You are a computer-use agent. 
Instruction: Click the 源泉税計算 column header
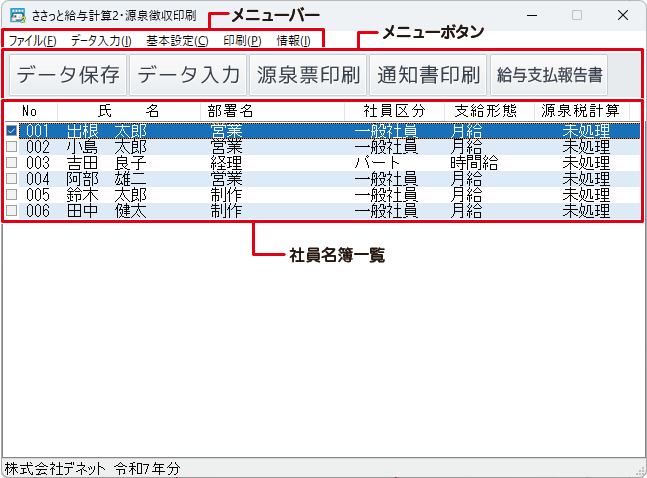[x=580, y=111]
